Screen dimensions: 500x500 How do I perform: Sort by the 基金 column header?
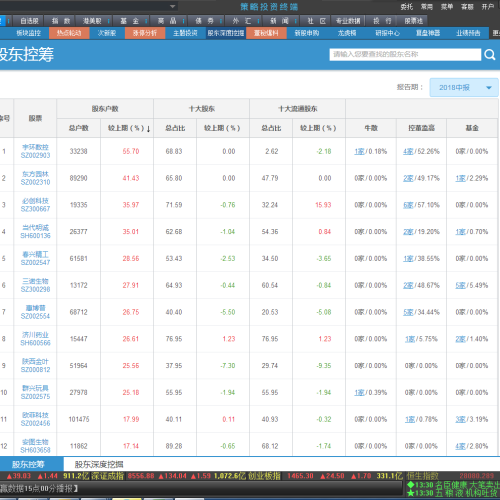pyautogui.click(x=472, y=128)
